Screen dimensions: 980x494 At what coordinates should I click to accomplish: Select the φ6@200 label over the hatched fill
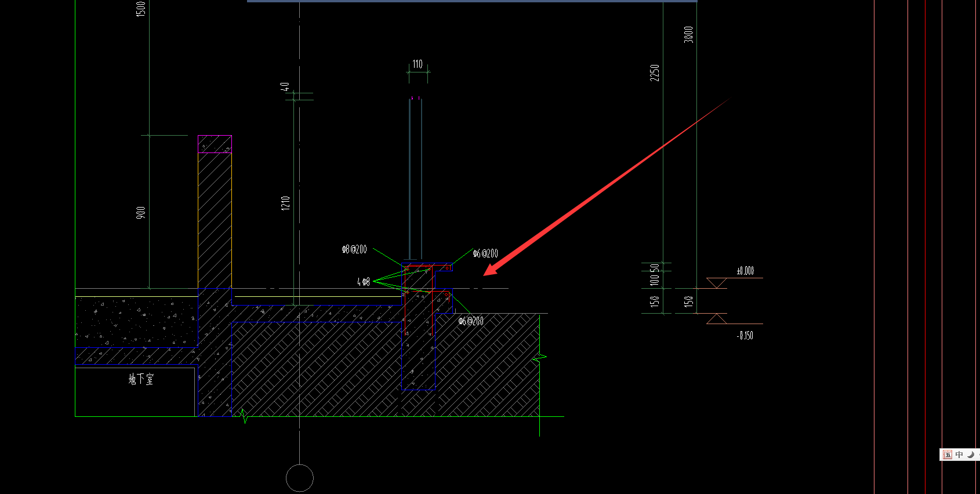(471, 321)
